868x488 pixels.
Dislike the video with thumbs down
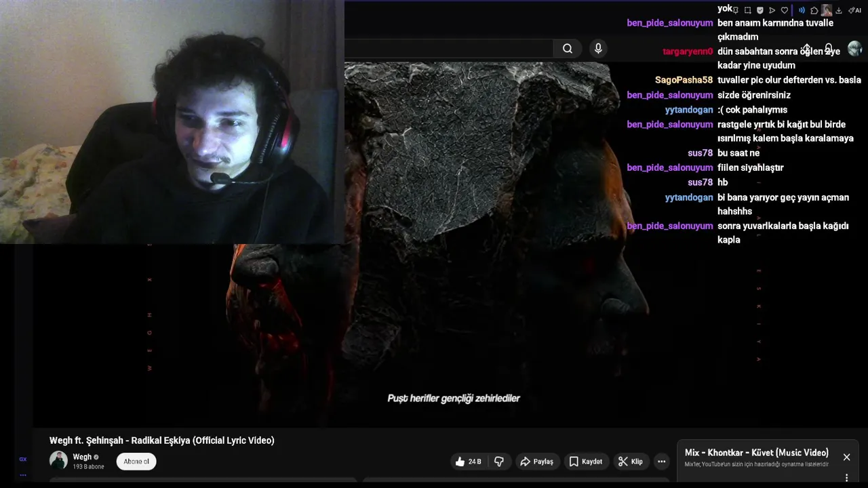(499, 462)
